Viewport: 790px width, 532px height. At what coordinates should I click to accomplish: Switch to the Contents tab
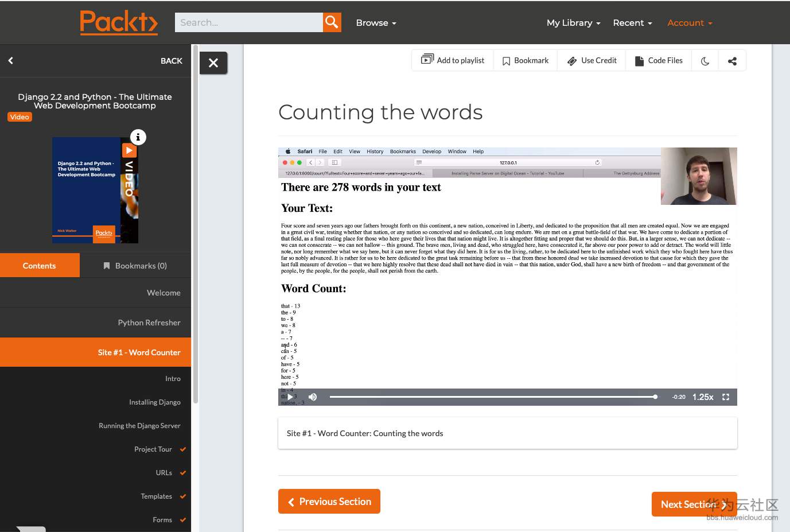[40, 266]
